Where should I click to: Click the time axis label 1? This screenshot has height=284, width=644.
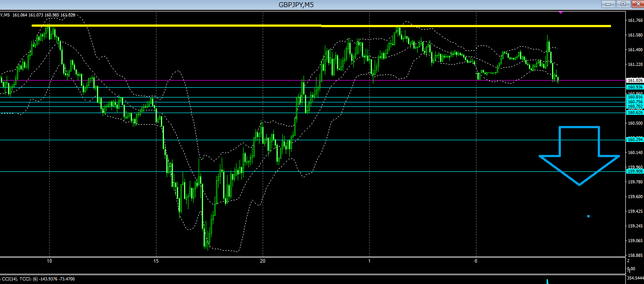[x=369, y=261]
